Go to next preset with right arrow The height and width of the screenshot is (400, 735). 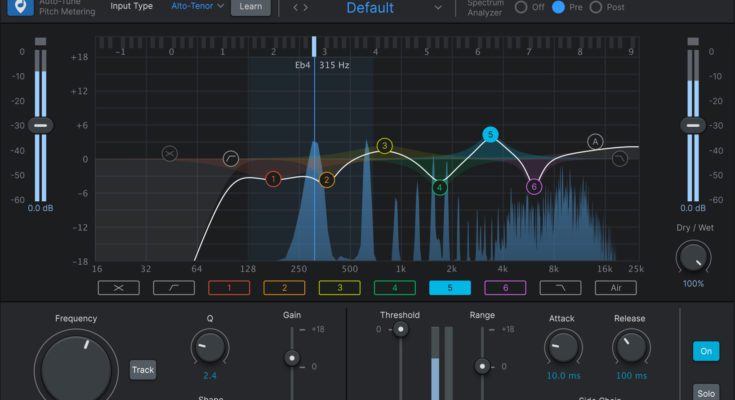click(x=308, y=8)
